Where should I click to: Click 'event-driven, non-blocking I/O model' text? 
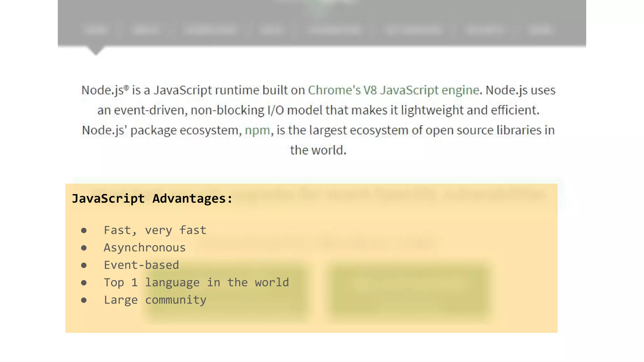(218, 110)
